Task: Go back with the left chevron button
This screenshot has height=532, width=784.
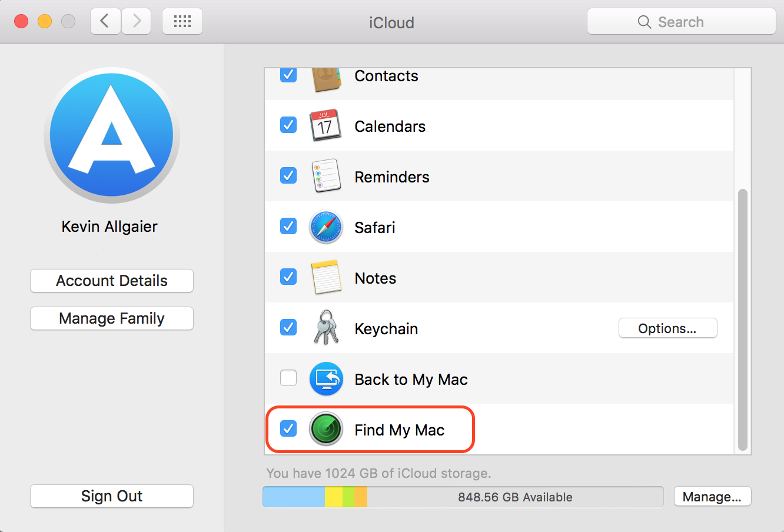Action: [x=105, y=22]
